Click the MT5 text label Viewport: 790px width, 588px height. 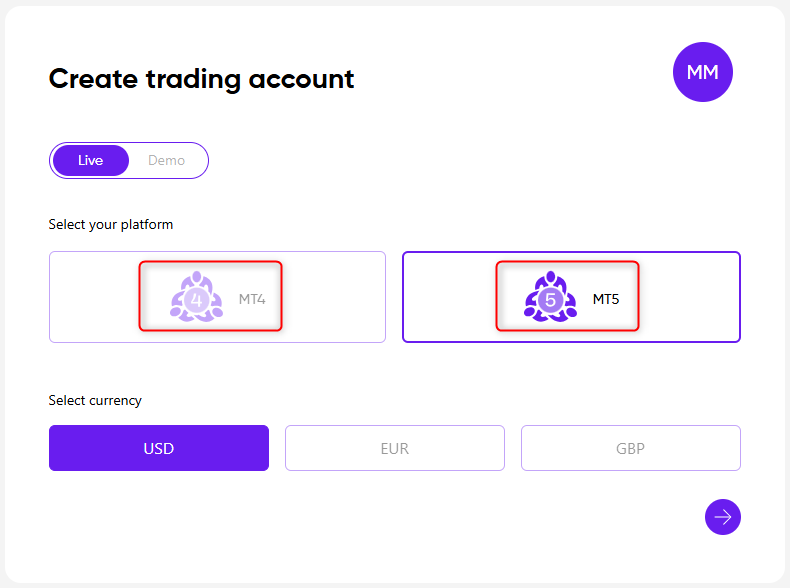click(606, 299)
